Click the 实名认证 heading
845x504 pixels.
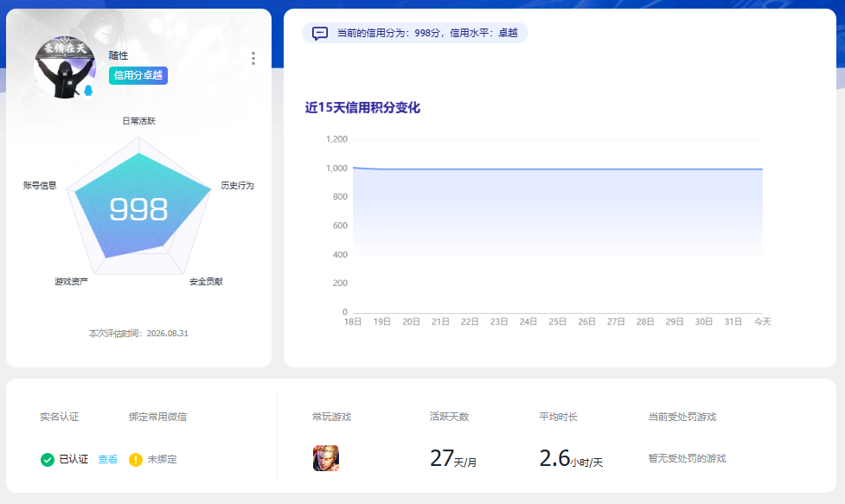[x=60, y=417]
